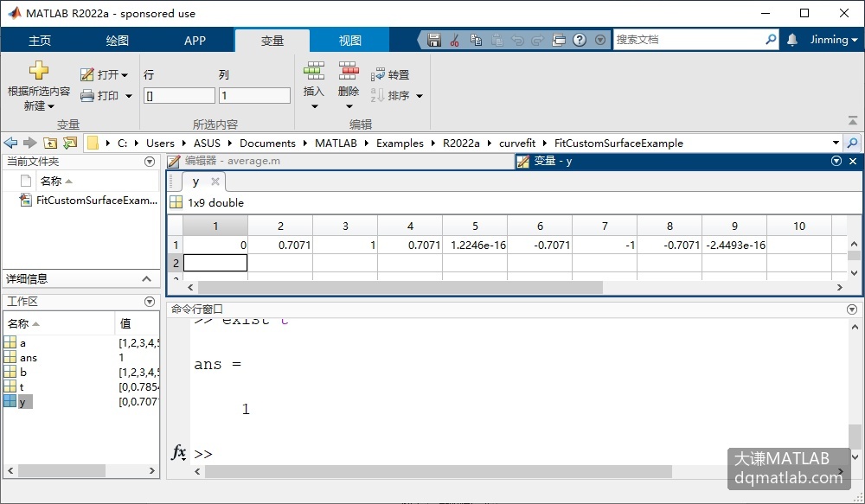
Task: Click the Browse for folder icon
Action: [x=70, y=143]
